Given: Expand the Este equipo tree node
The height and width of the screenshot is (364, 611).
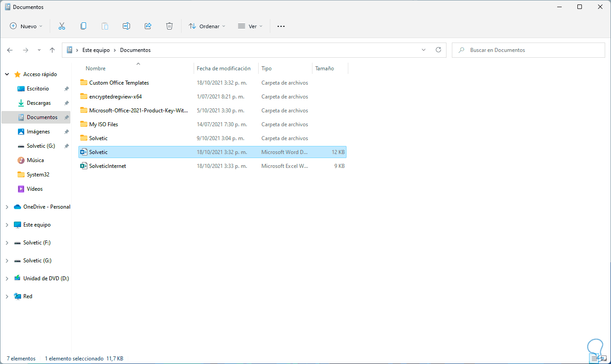Looking at the screenshot, I should [x=7, y=225].
